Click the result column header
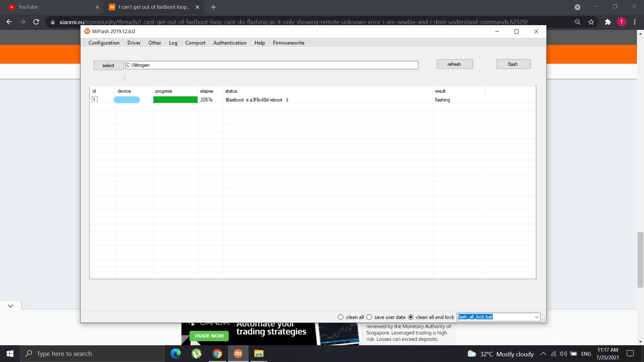This screenshot has width=644, height=362. pos(440,91)
